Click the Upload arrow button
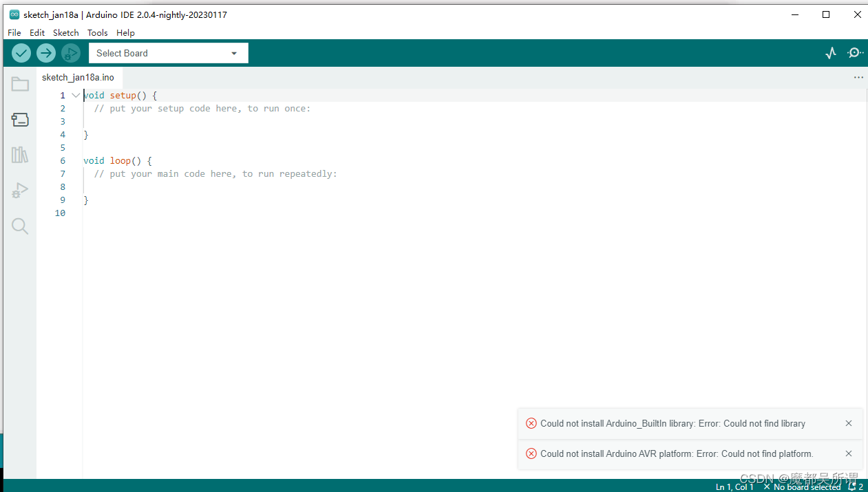The height and width of the screenshot is (492, 868). [45, 52]
